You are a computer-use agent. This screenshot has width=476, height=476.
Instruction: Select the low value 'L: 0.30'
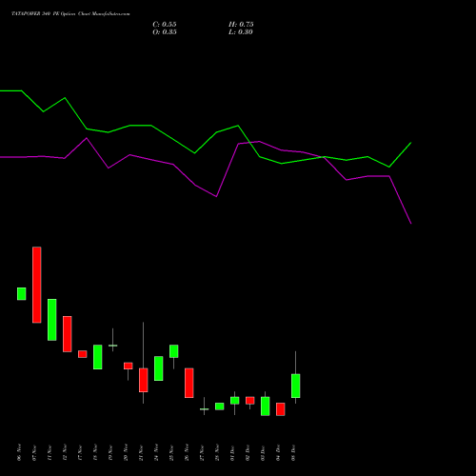[x=241, y=32]
